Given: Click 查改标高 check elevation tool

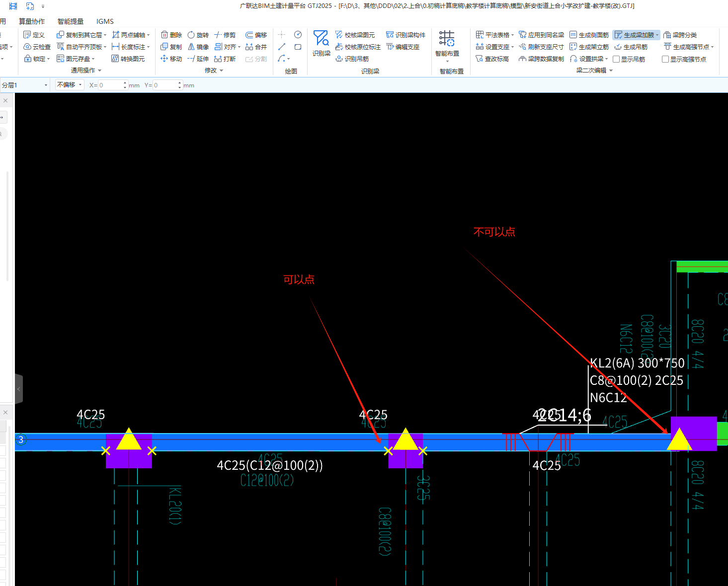Looking at the screenshot, I should (492, 59).
